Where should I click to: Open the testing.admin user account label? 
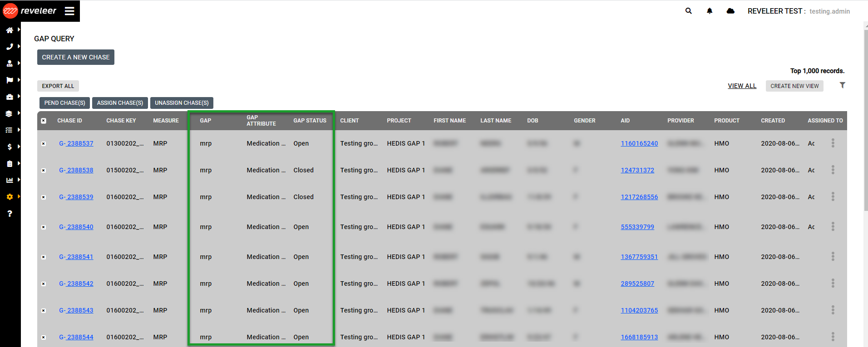[x=829, y=11]
